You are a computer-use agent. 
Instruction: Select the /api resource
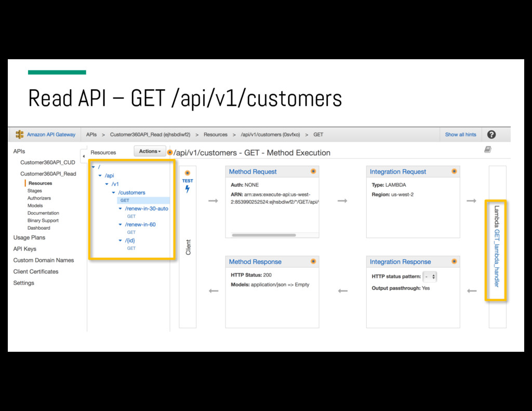coord(109,176)
